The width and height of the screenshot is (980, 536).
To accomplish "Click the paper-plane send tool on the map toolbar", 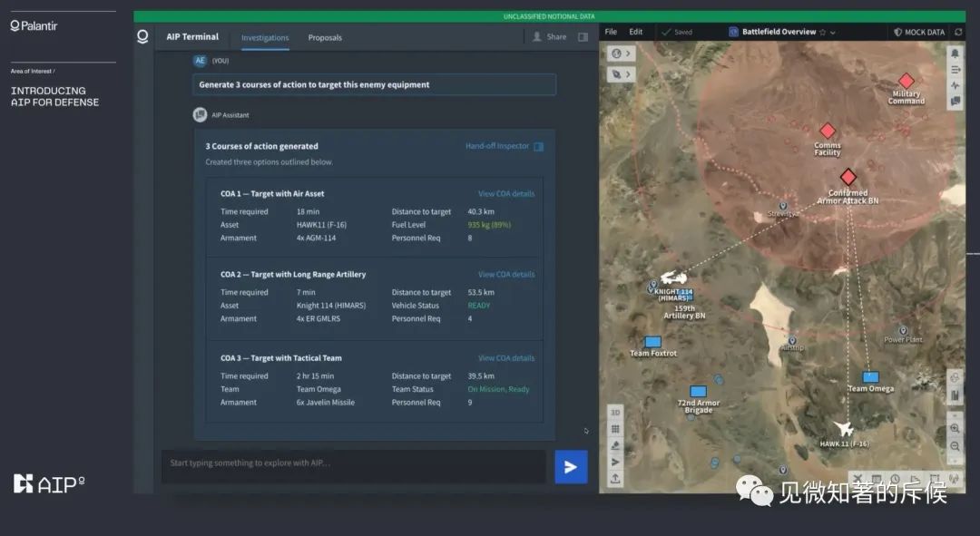I will [615, 462].
